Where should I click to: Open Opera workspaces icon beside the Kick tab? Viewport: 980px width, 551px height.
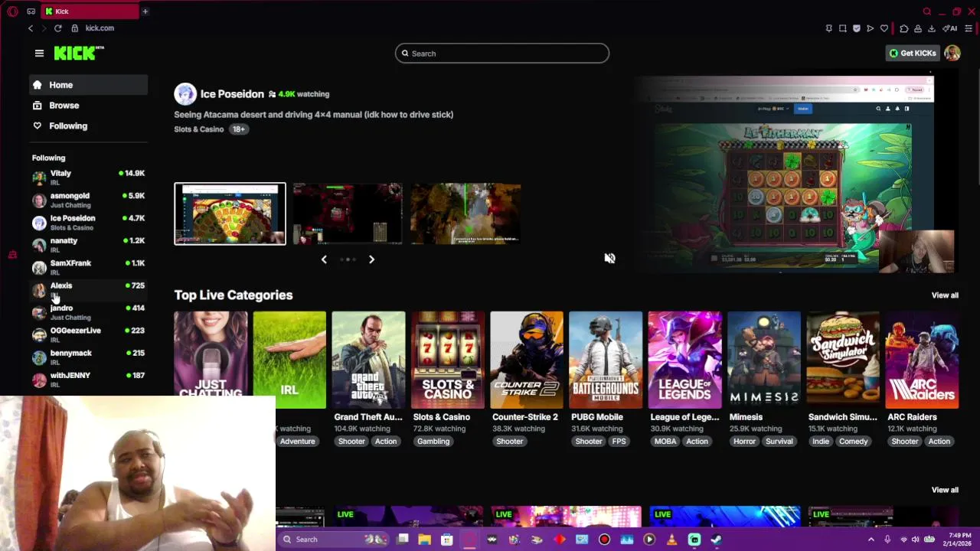(x=31, y=11)
